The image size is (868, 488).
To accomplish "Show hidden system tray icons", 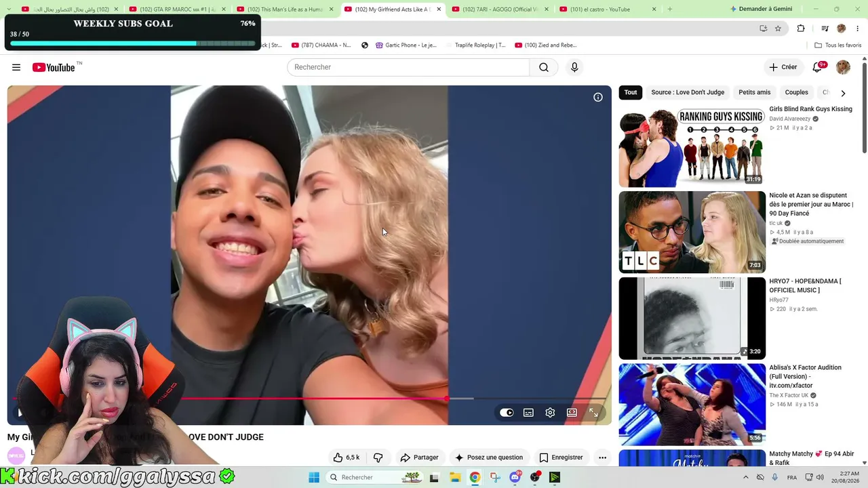I will click(745, 477).
